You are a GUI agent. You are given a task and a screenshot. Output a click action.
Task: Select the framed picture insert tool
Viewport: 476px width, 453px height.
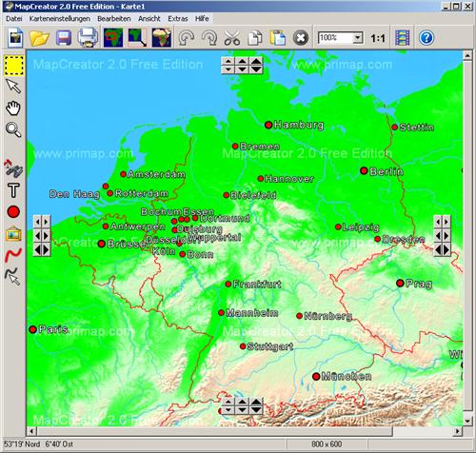coord(13,234)
